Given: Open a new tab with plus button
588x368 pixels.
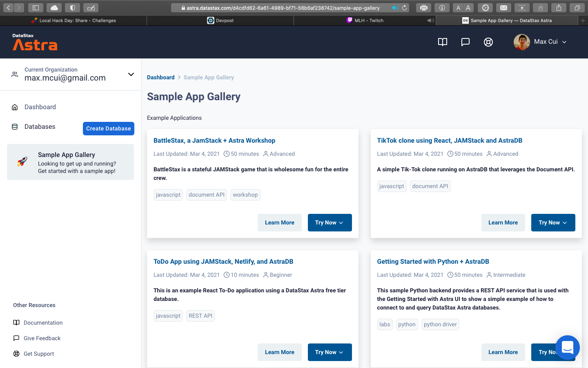Looking at the screenshot, I should (x=583, y=20).
